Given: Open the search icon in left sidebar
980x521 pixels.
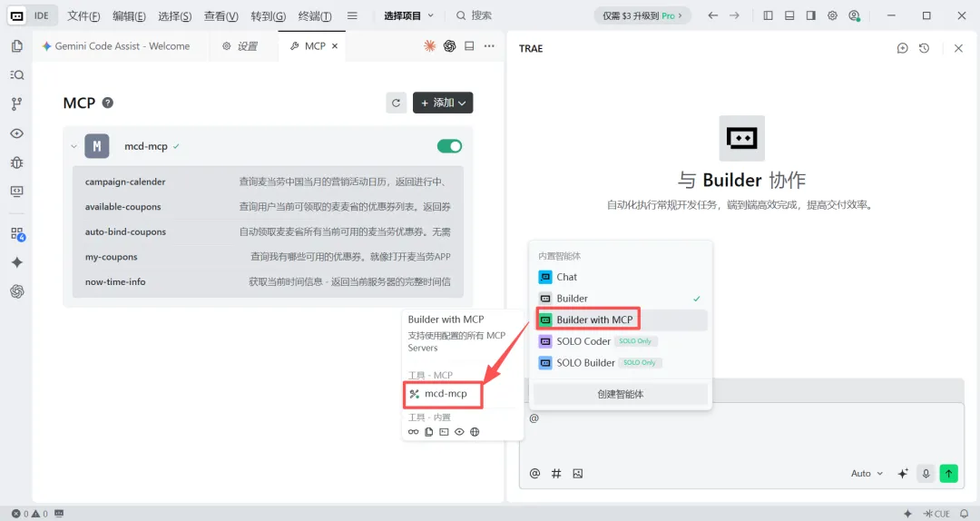Looking at the screenshot, I should (x=17, y=75).
